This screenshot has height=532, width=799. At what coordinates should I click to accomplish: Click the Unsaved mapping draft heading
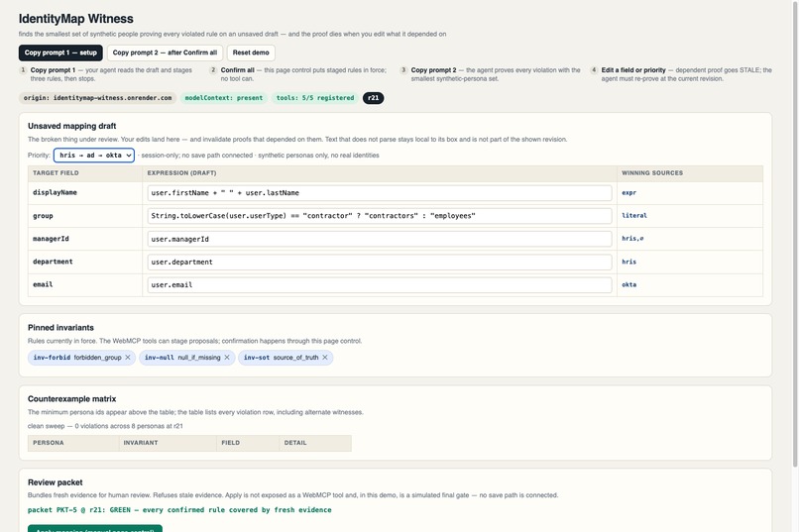[71, 126]
